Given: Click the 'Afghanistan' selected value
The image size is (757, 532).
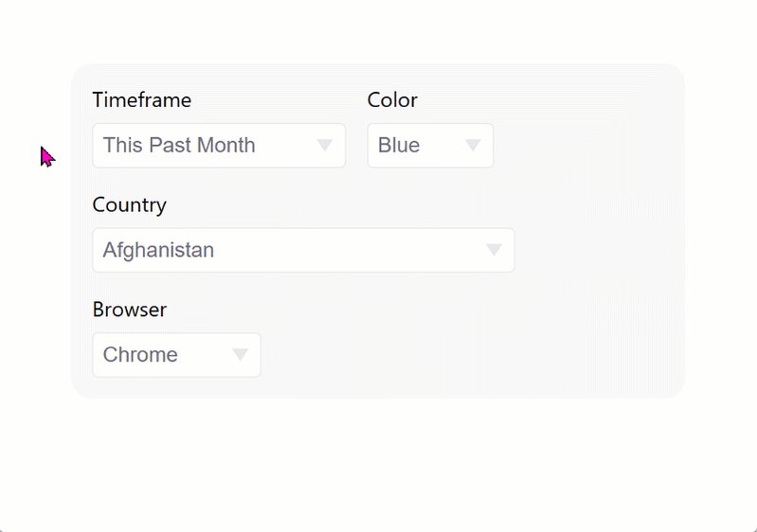Looking at the screenshot, I should (158, 250).
